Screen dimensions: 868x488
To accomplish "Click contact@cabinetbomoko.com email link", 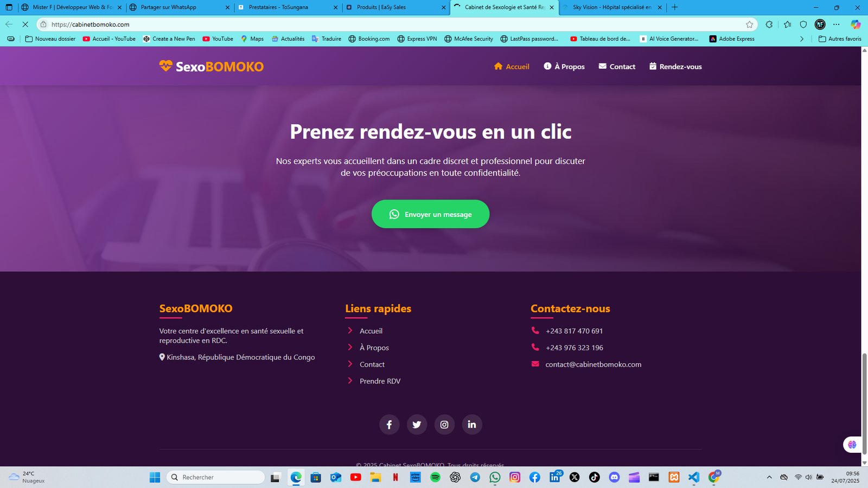I will (593, 364).
